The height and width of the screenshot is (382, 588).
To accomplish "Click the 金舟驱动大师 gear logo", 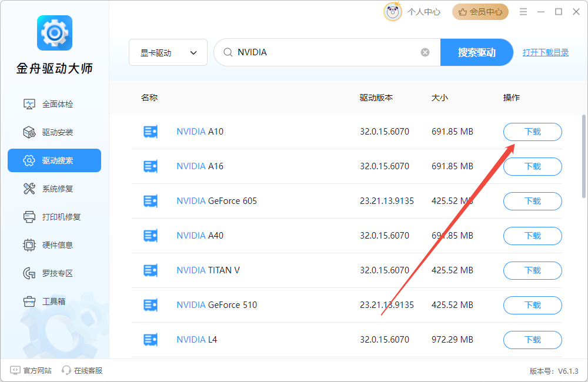I will click(54, 33).
